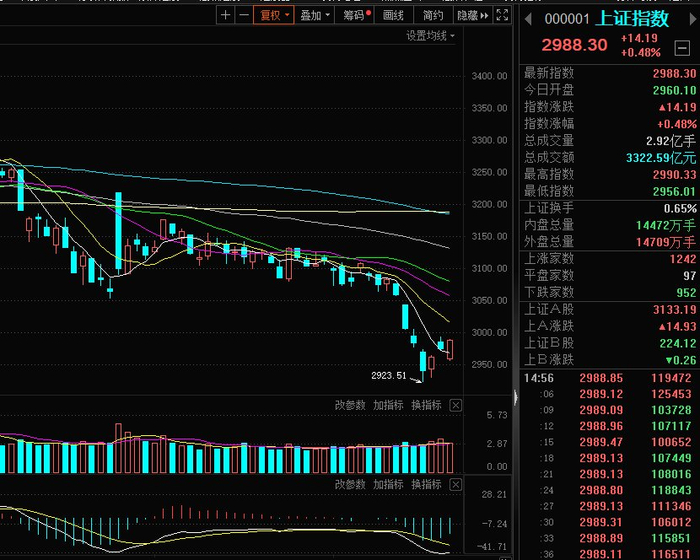Click 平盘家数 value 97
Image resolution: width=700 pixels, height=560 pixels.
[x=689, y=276]
